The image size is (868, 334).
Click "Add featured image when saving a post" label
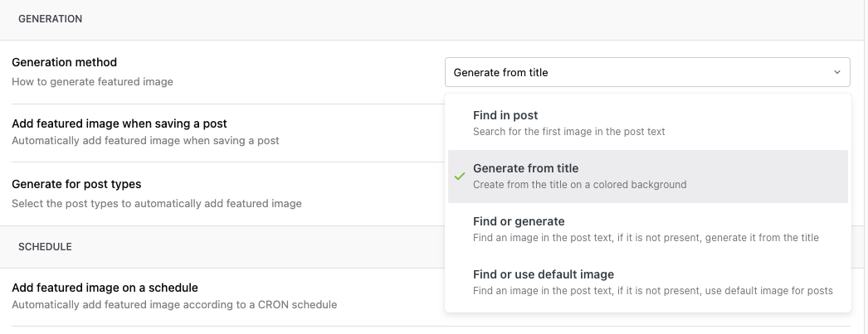coord(119,123)
